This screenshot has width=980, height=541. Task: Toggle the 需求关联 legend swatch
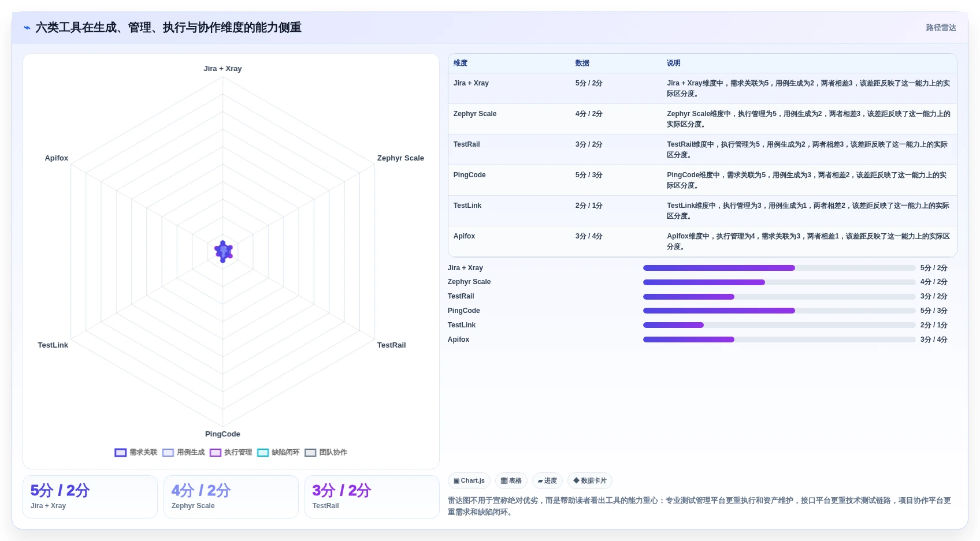point(120,453)
